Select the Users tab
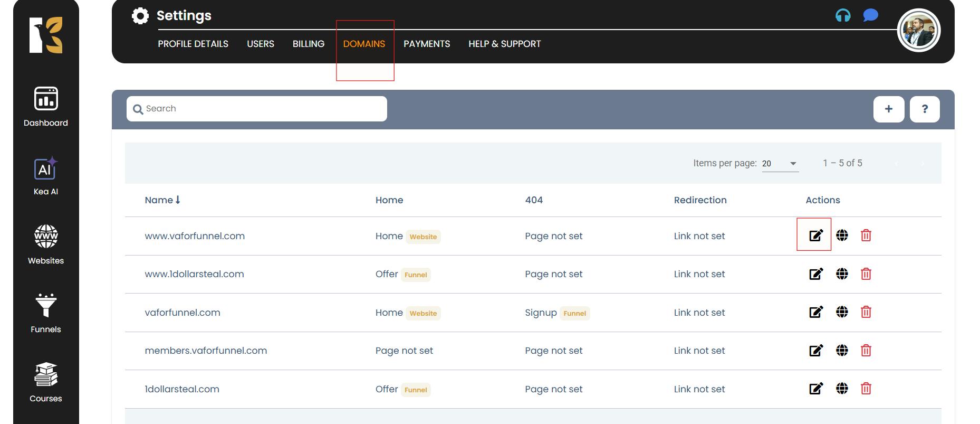 261,44
